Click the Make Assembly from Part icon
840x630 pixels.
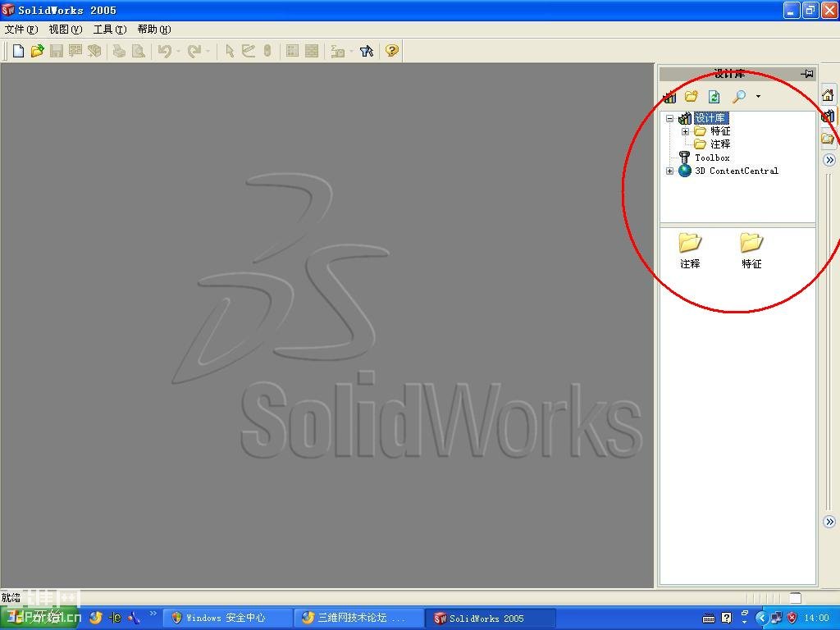pyautogui.click(x=94, y=51)
